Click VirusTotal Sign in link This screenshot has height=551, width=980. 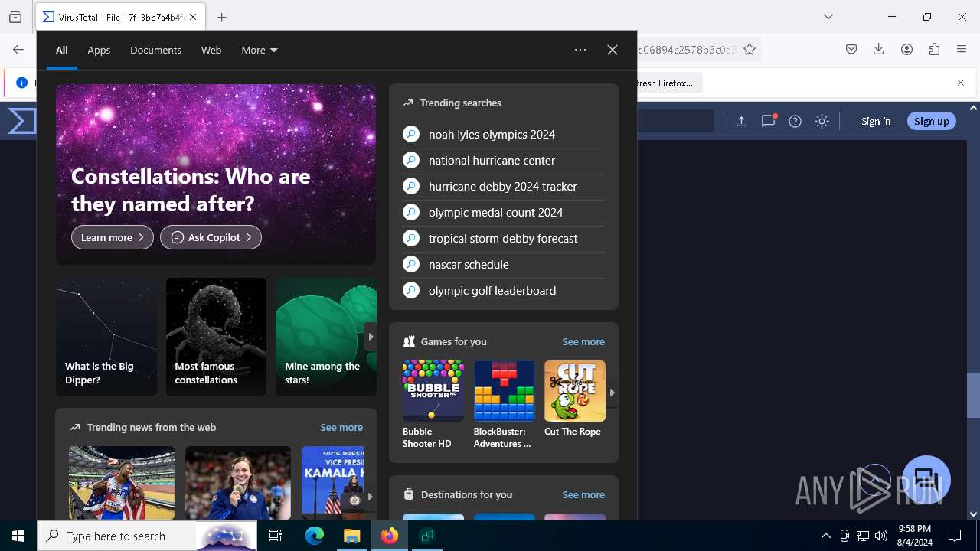(876, 121)
